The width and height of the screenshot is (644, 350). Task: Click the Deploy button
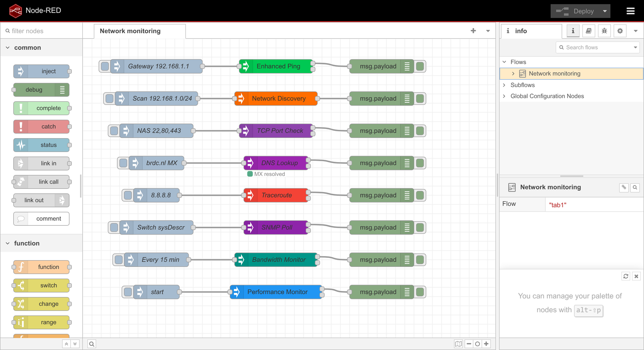(x=575, y=11)
